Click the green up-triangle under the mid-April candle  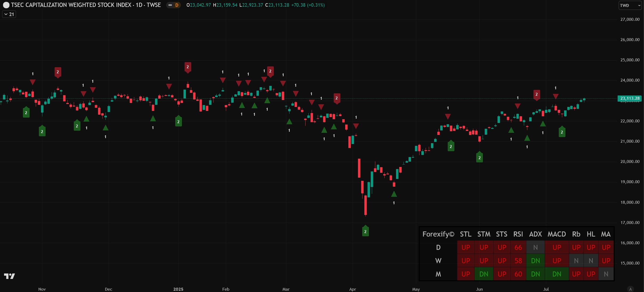click(394, 194)
